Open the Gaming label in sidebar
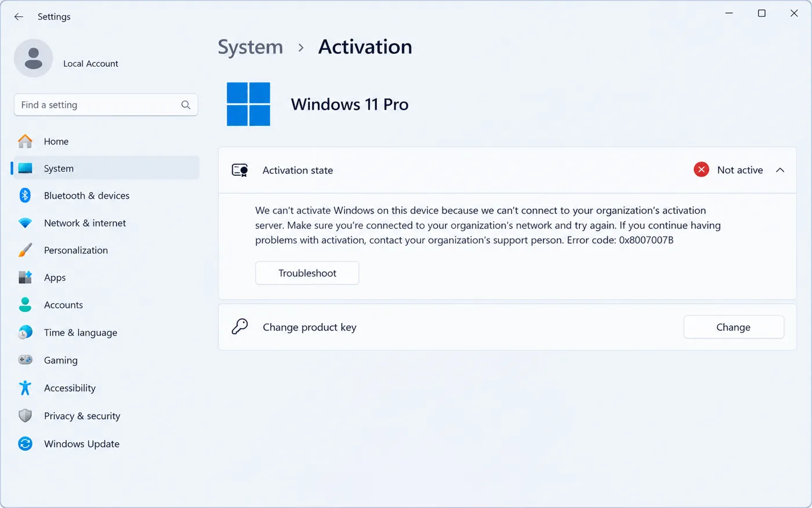 61,360
